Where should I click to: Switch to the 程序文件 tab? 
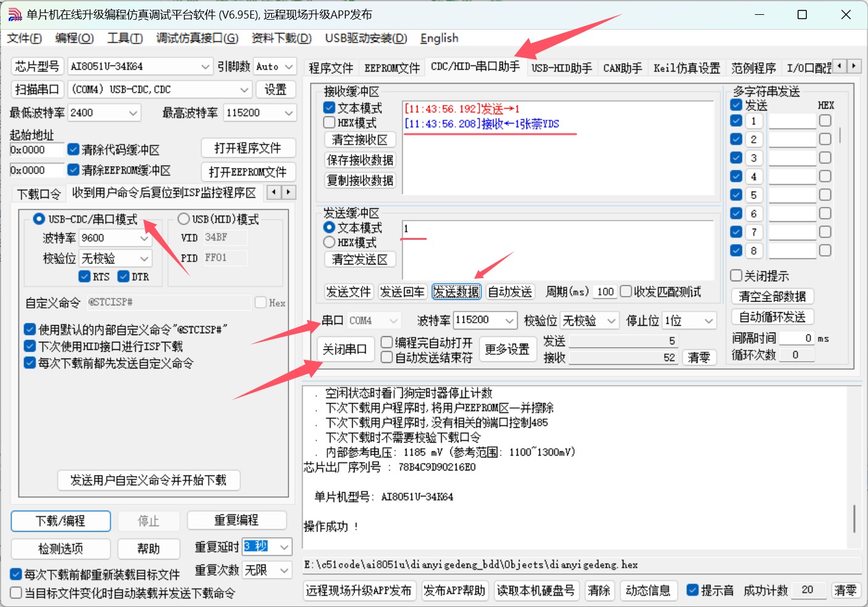pos(331,67)
